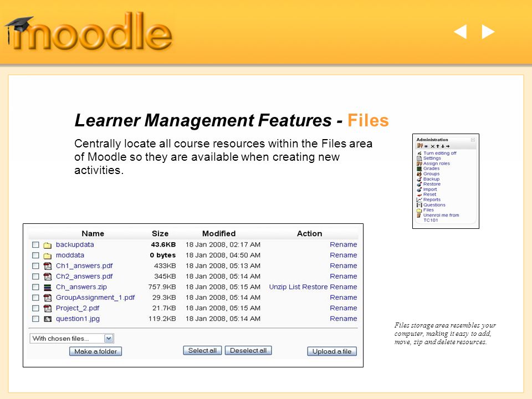The width and height of the screenshot is (532, 399).
Task: Advance to next slide with right arrow
Action: tap(488, 32)
